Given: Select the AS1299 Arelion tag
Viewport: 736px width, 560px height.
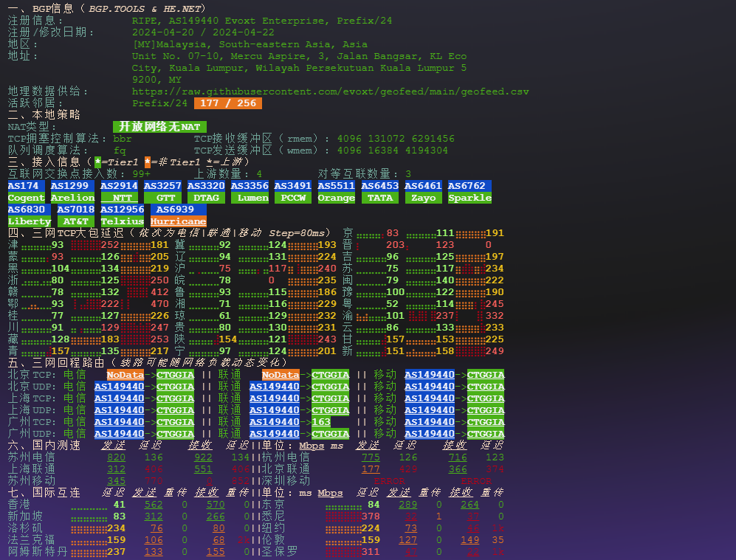Looking at the screenshot, I should tap(72, 192).
